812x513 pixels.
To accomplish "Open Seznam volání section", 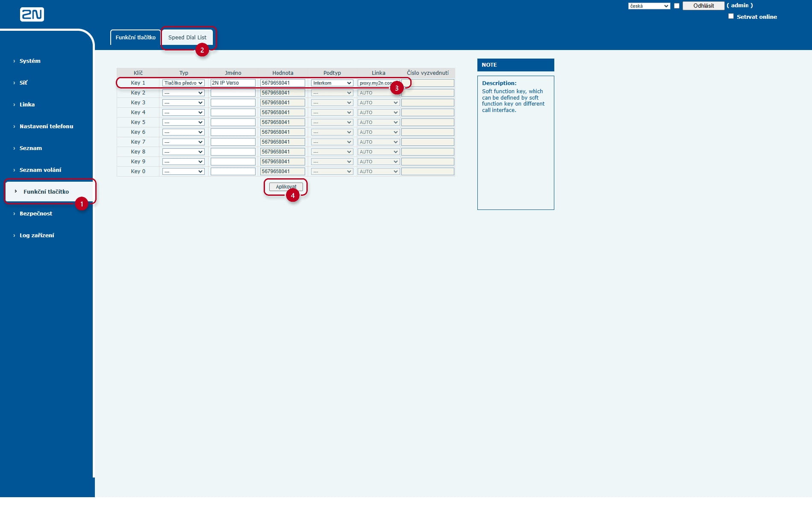I will (40, 170).
